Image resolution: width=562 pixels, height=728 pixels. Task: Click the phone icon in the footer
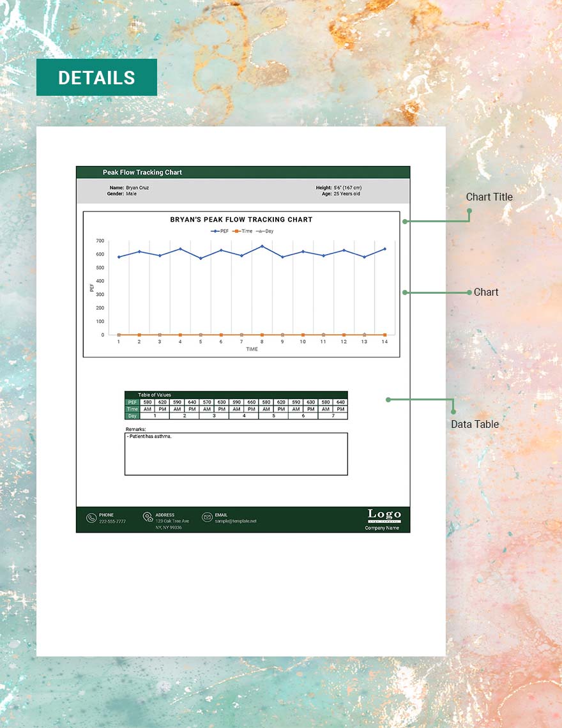(91, 518)
